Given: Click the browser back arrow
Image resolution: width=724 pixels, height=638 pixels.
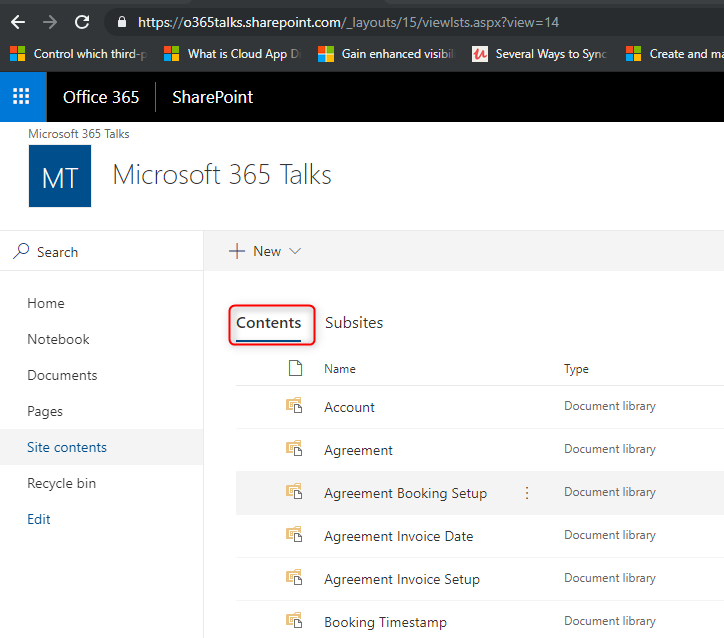Looking at the screenshot, I should pyautogui.click(x=18, y=22).
